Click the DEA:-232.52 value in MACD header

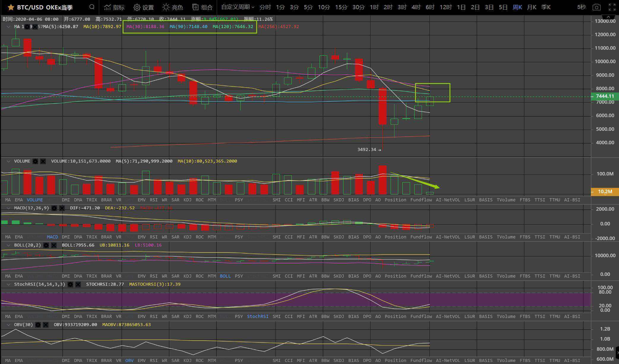120,208
